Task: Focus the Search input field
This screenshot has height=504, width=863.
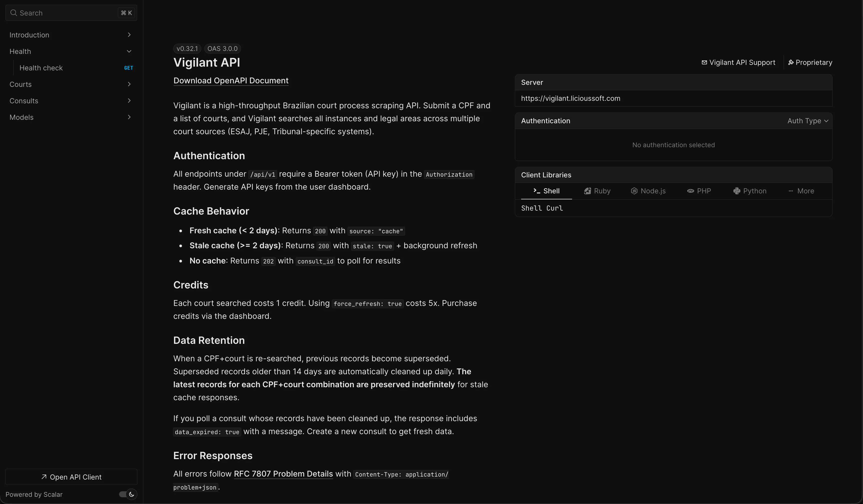Action: [71, 13]
